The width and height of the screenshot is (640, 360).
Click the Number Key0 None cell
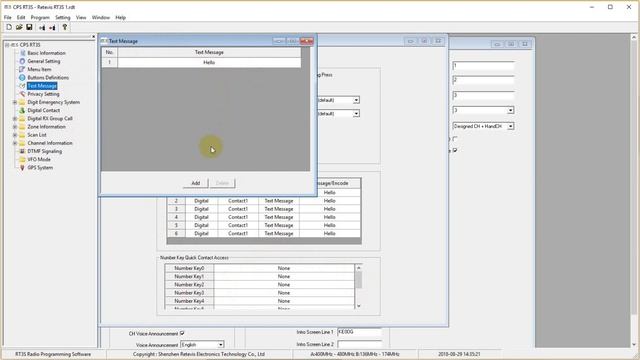284,268
